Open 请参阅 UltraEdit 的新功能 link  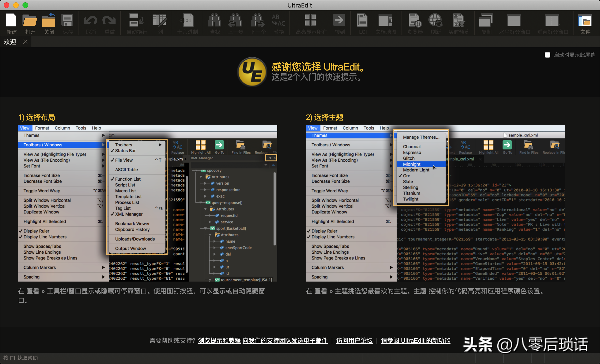coord(415,340)
